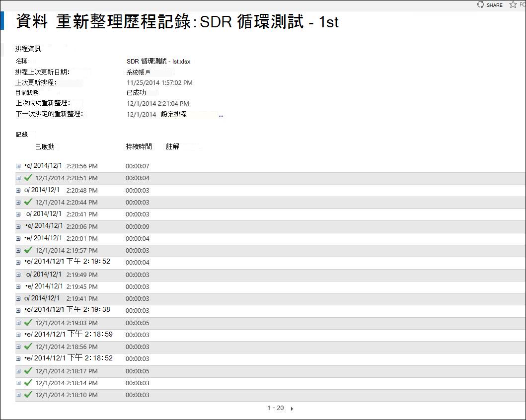Click green checkmark for 2:18:10 PM entry

click(x=28, y=395)
